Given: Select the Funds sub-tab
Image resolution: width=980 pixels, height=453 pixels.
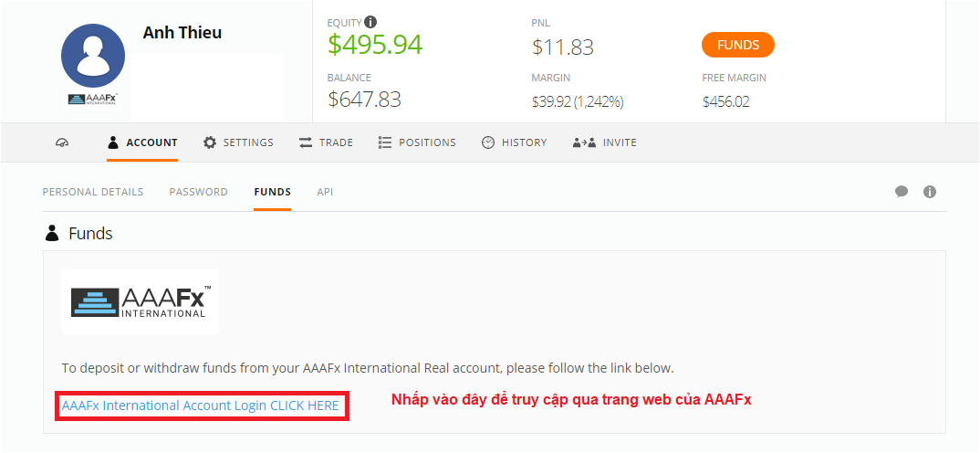Looking at the screenshot, I should point(272,192).
